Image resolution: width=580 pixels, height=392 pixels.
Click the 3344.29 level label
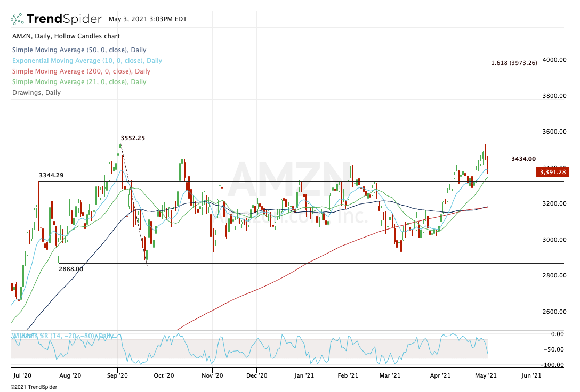point(51,176)
